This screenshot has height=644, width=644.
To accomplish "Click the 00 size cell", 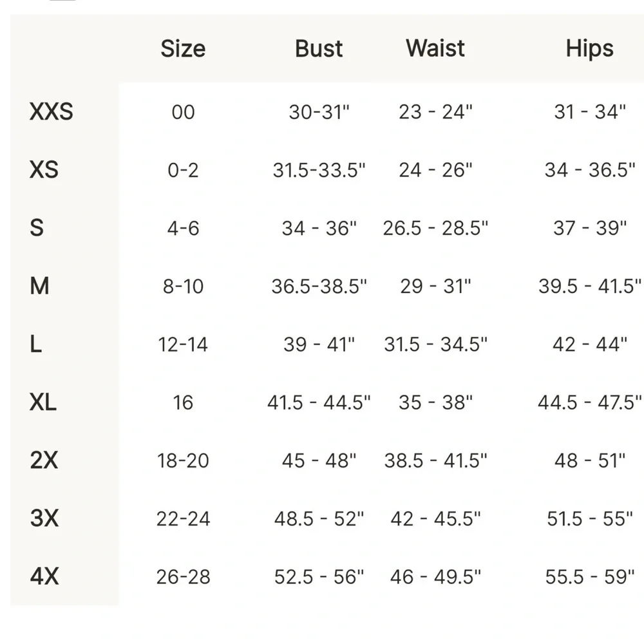I will click(x=183, y=112).
